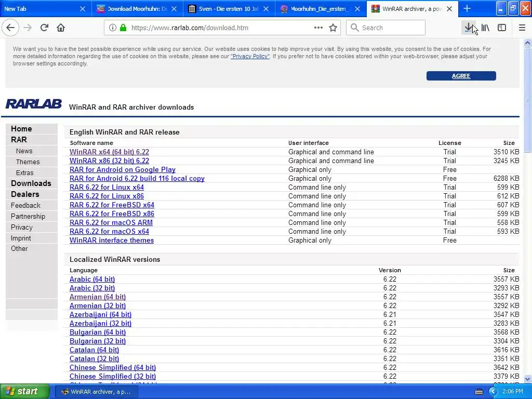Open Other in the sidebar
Image resolution: width=532 pixels, height=399 pixels.
tap(19, 248)
